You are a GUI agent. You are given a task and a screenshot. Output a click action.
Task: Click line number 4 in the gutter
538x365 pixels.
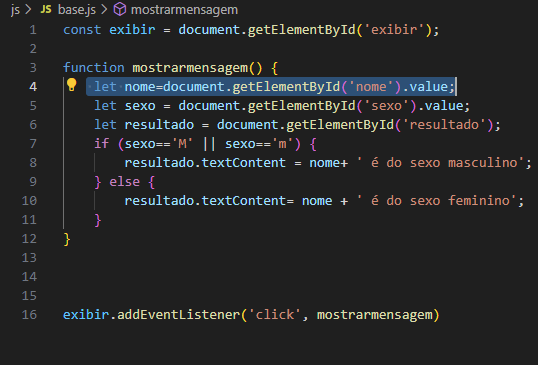click(x=33, y=86)
